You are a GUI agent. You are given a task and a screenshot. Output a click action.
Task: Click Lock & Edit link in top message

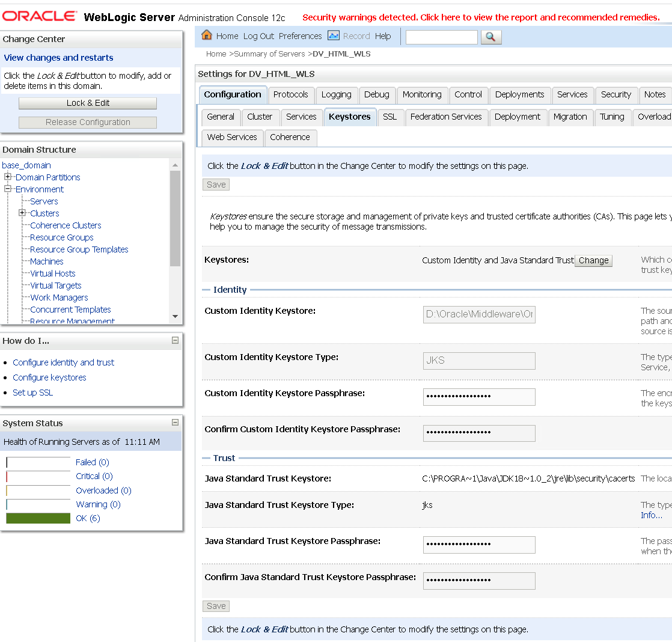coord(264,167)
